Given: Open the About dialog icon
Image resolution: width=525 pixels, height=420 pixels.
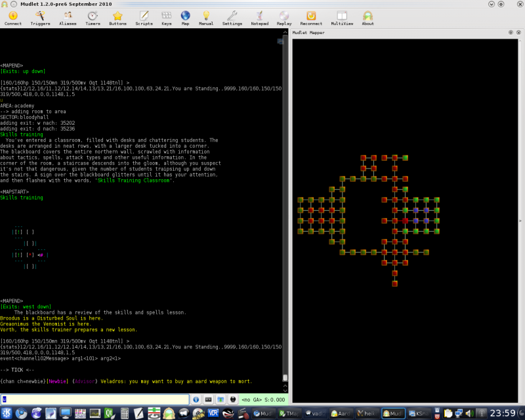Looking at the screenshot, I should [x=367, y=18].
